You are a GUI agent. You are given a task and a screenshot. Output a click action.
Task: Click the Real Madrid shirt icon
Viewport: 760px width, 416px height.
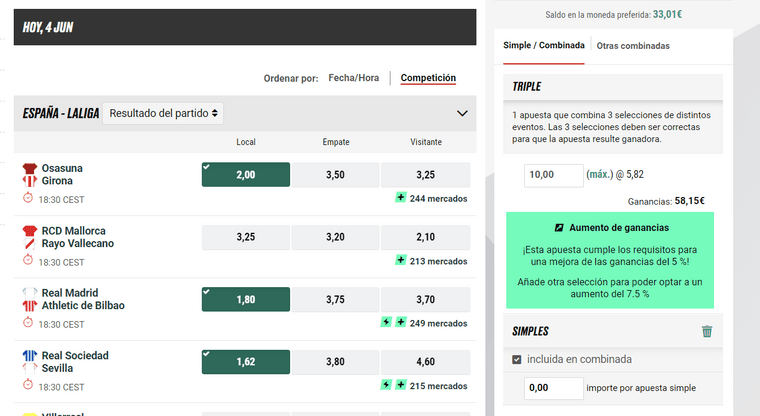click(30, 293)
